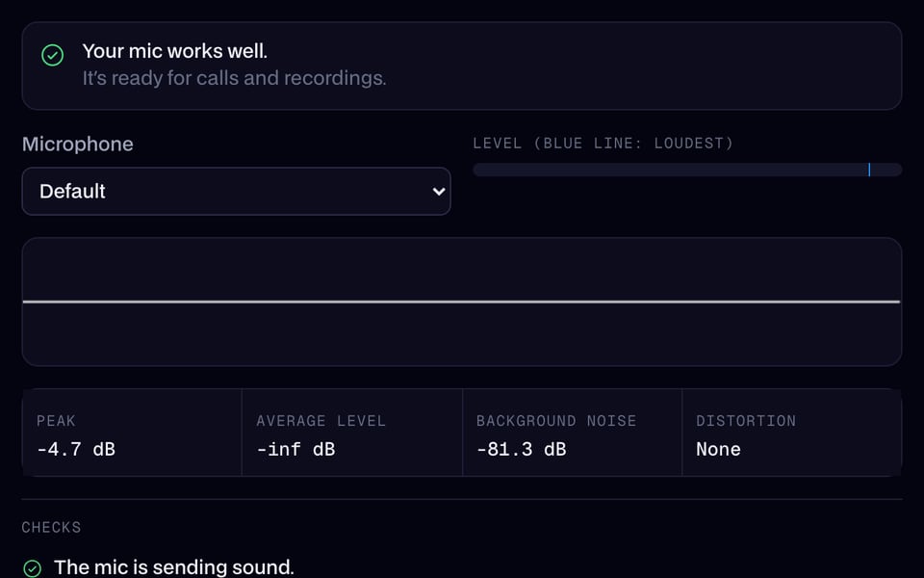924x578 pixels.
Task: Click the BACKGROUND NOISE label
Action: pyautogui.click(x=556, y=421)
